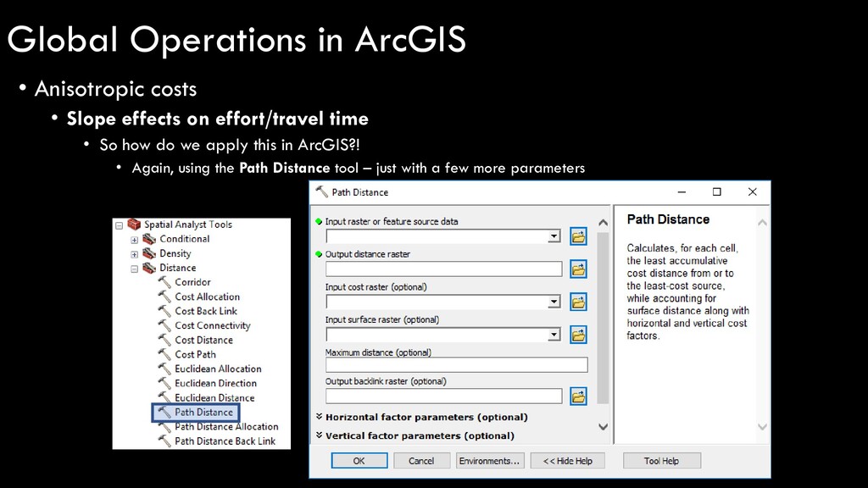Expand Vertical factor parameters section
The width and height of the screenshot is (868, 488).
tap(320, 435)
